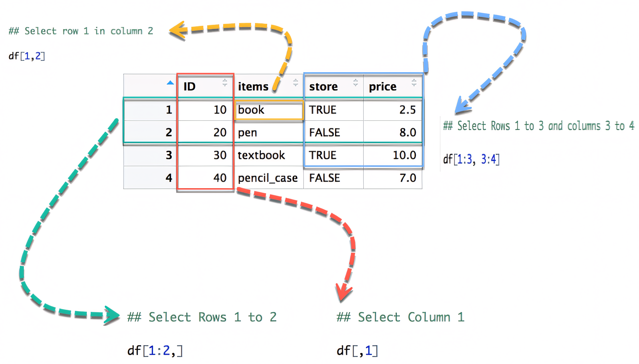Select the 'book' cell highlighted in orange
Viewport: 639px width, 364px height.
pos(269,110)
